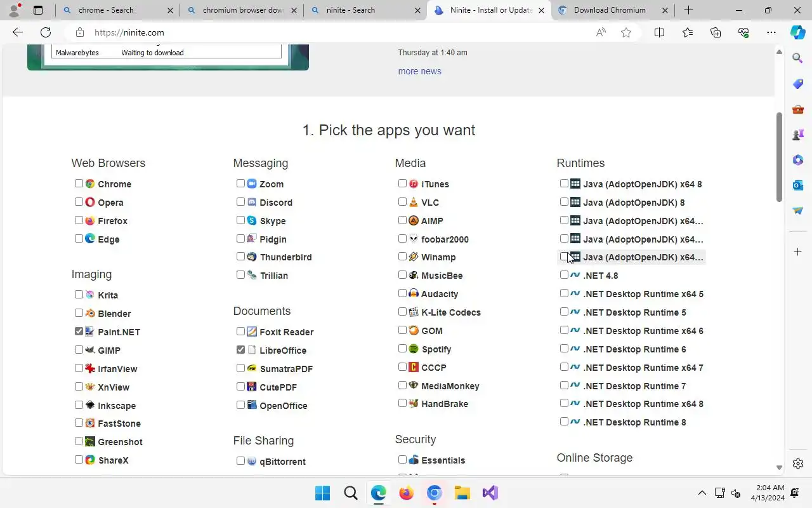Click the OpenOffice label
812x508 pixels.
pos(284,406)
